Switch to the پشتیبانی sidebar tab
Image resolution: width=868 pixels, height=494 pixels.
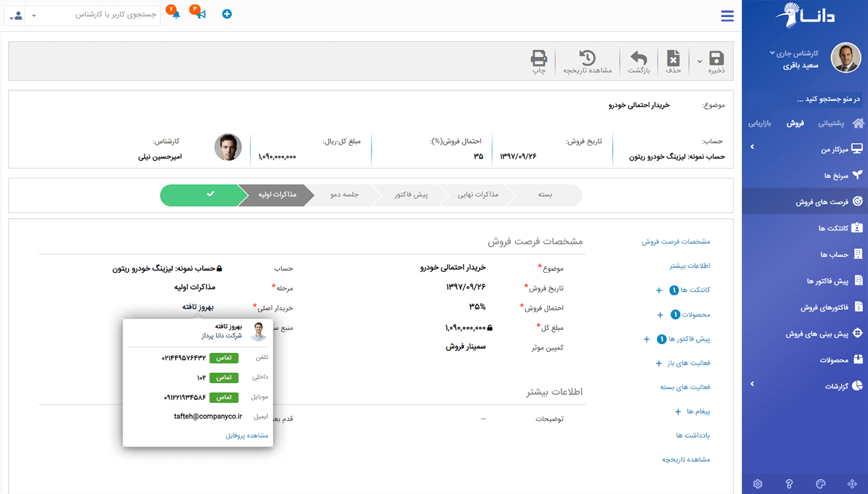click(830, 123)
